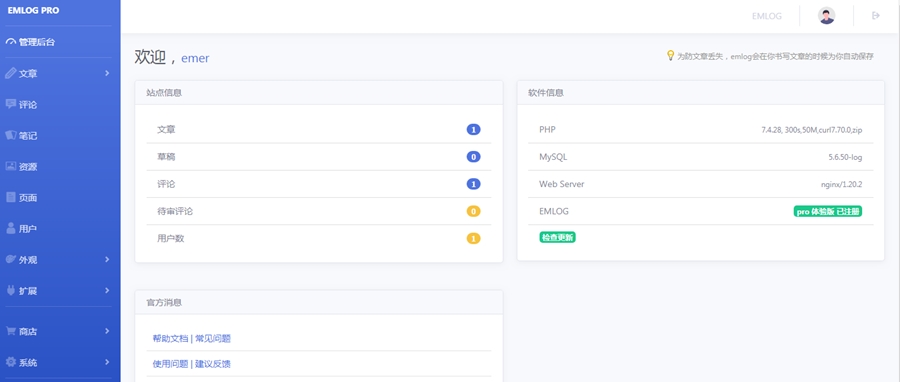Click the 用户数 row label

(171, 239)
